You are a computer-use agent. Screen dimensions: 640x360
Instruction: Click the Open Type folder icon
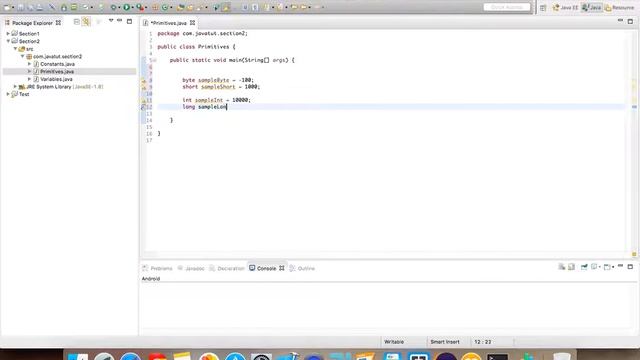pos(180,7)
